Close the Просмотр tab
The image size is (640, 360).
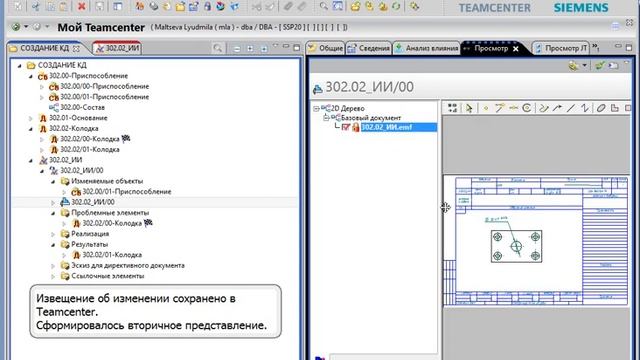pyautogui.click(x=516, y=49)
